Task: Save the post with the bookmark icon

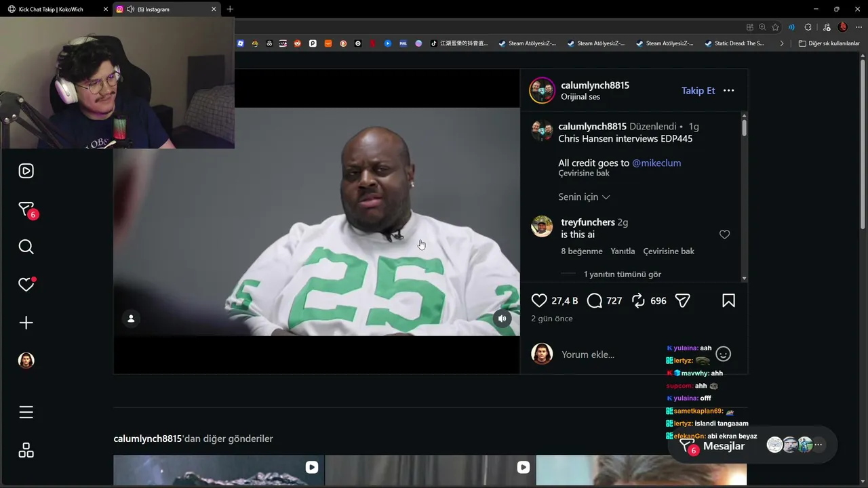Action: 728,300
